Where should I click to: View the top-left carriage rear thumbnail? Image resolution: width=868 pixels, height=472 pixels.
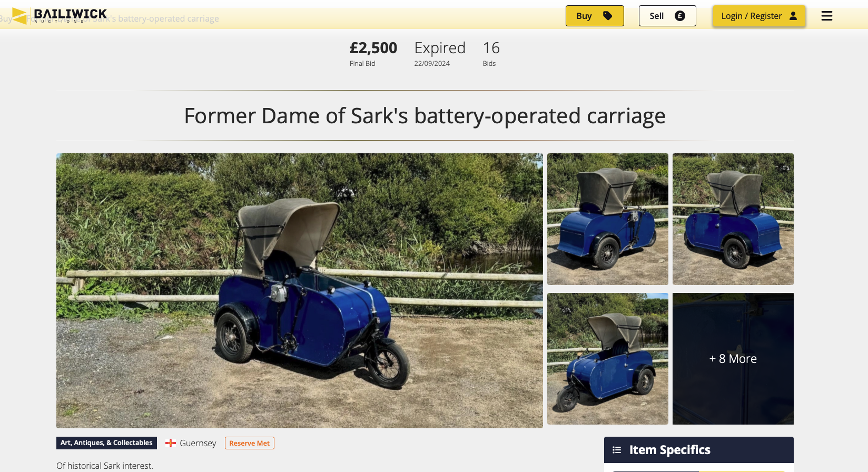pyautogui.click(x=608, y=219)
